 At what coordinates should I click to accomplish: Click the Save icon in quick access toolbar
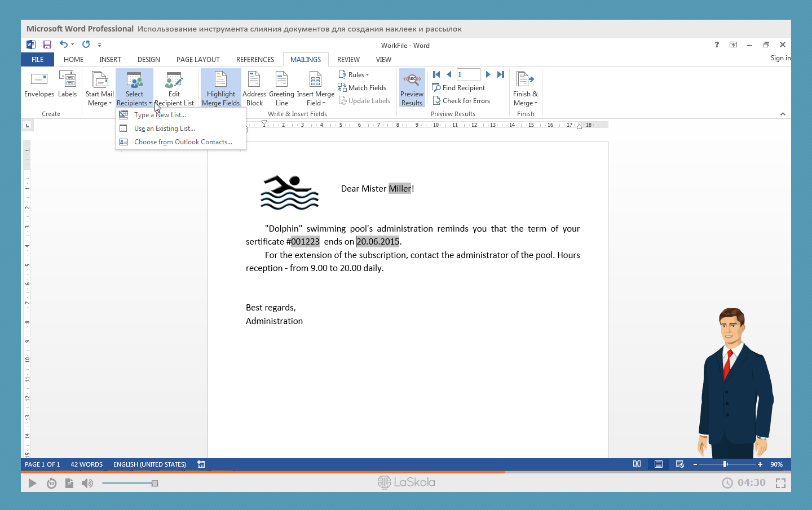[47, 45]
